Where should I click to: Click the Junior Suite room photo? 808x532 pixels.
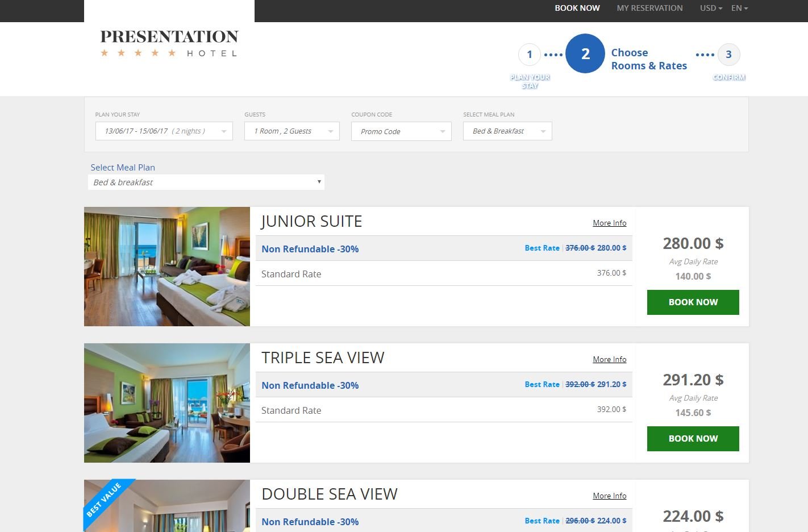pyautogui.click(x=166, y=266)
